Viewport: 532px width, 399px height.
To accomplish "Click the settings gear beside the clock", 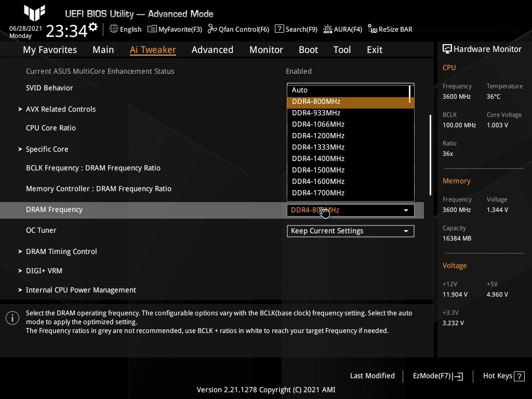I will pyautogui.click(x=93, y=27).
